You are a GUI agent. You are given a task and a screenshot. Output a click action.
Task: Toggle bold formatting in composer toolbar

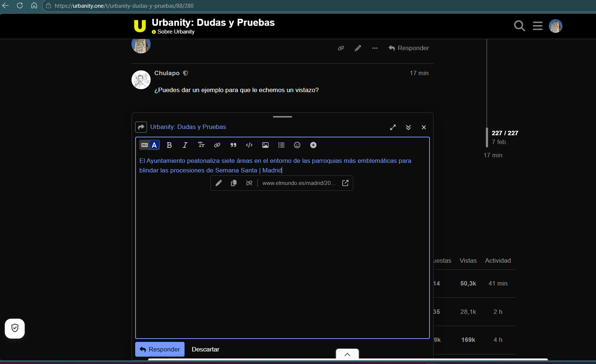click(169, 145)
